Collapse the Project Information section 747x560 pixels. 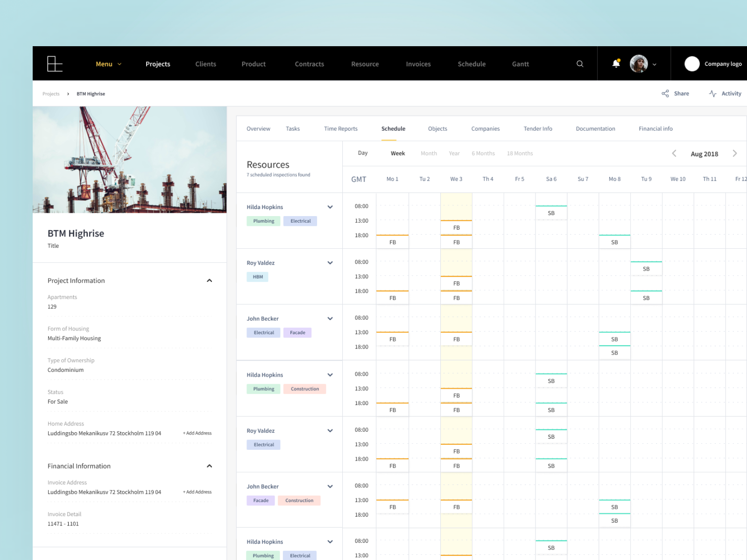click(210, 280)
